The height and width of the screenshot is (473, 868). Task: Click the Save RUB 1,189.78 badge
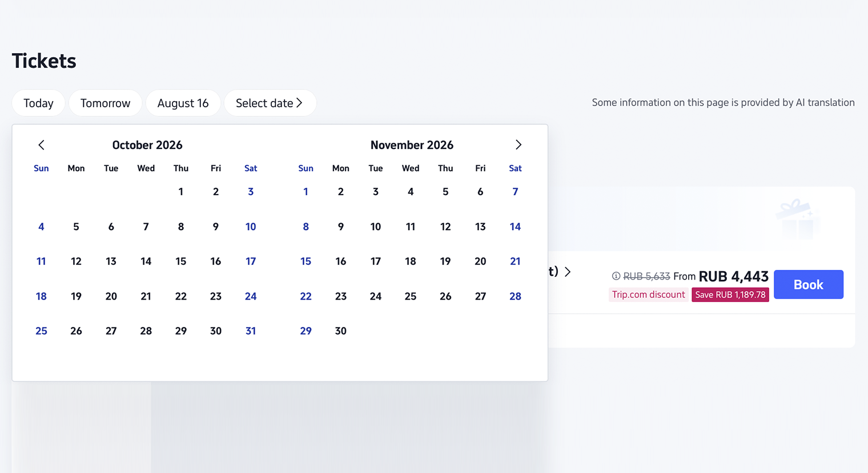pyautogui.click(x=730, y=294)
